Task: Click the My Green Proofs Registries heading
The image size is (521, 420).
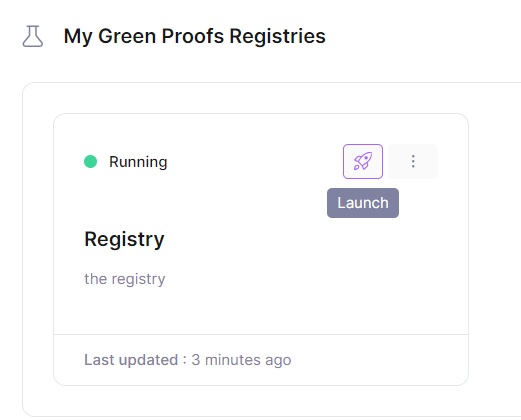Action: (x=195, y=36)
